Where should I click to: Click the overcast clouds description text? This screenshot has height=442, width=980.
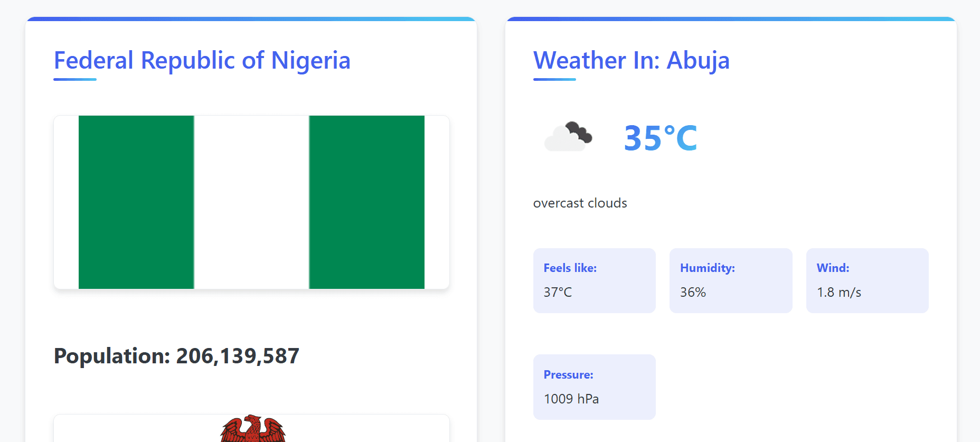(579, 203)
